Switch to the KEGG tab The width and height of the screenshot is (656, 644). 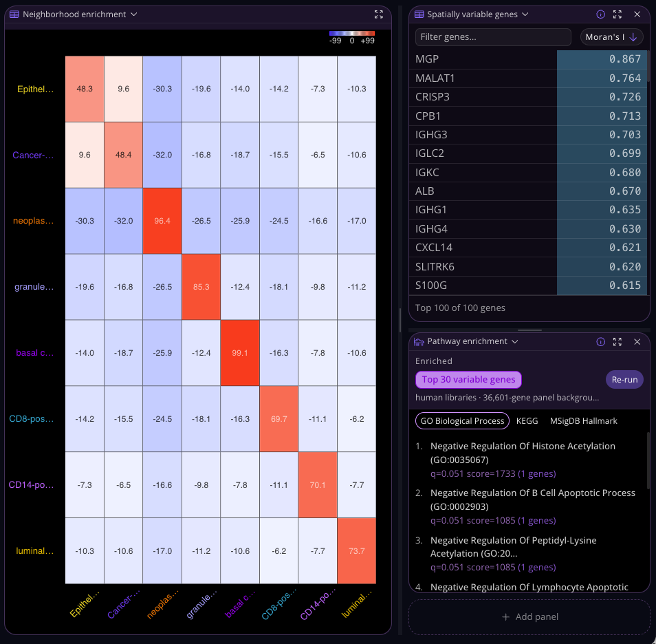(527, 421)
